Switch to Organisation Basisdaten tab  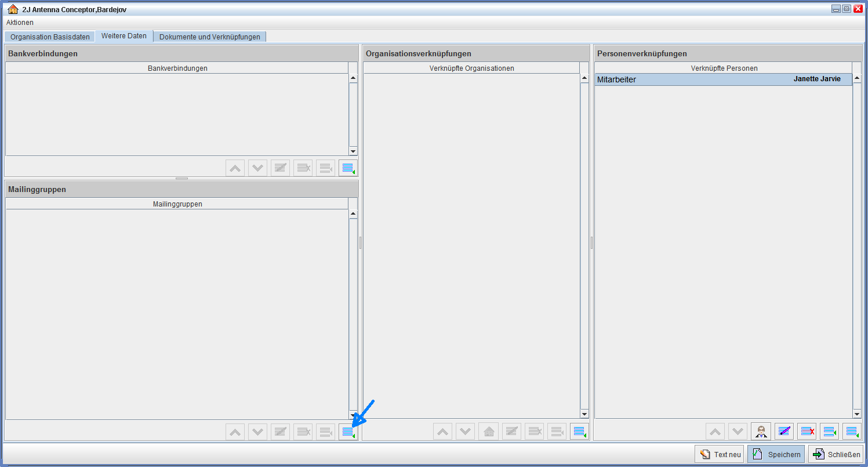click(x=50, y=37)
